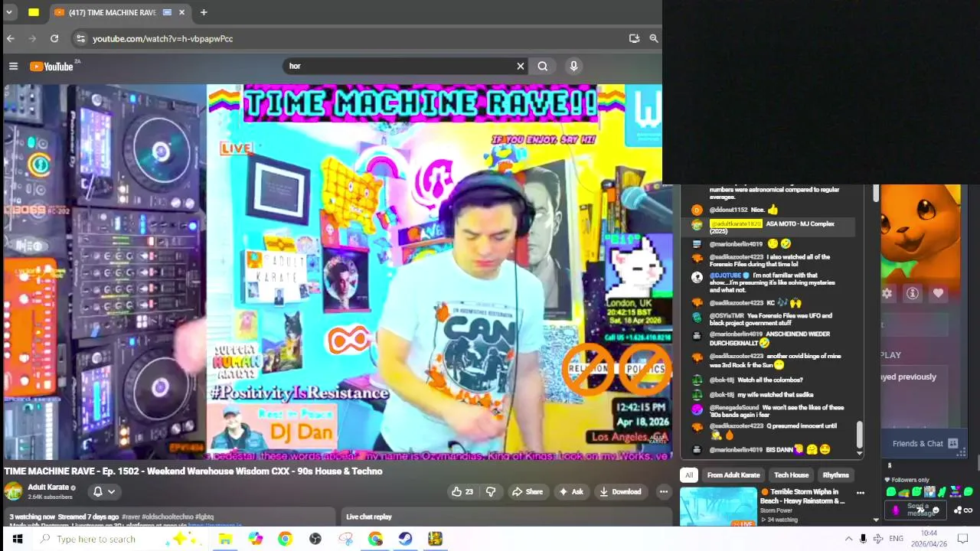Open options for the Terrible Storm Wipha video
The width and height of the screenshot is (980, 551).
coord(860,494)
